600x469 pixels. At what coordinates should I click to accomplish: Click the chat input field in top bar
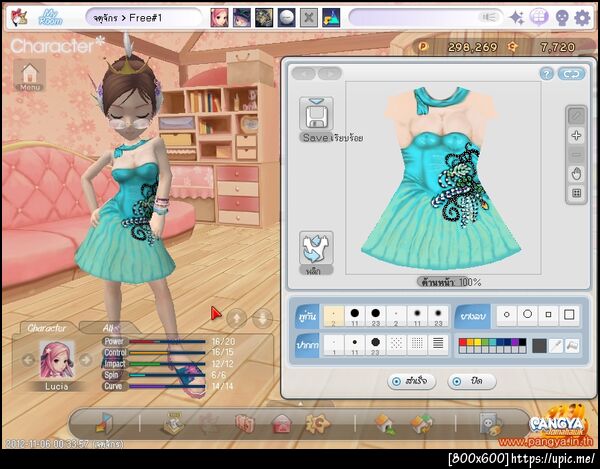[x=425, y=18]
